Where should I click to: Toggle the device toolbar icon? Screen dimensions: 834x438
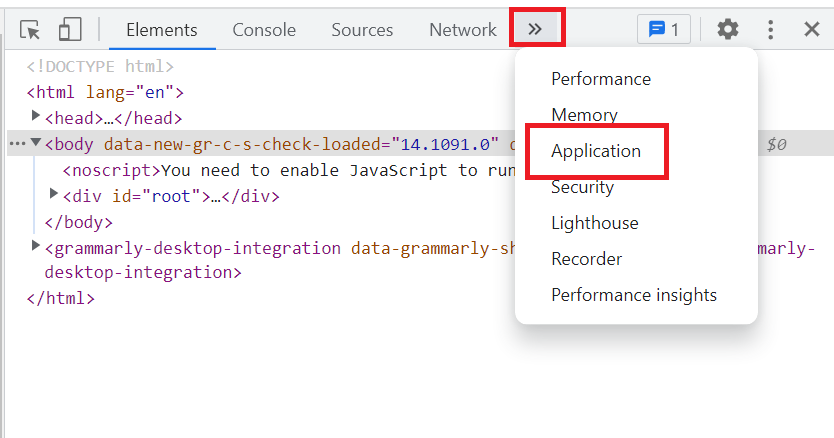69,29
